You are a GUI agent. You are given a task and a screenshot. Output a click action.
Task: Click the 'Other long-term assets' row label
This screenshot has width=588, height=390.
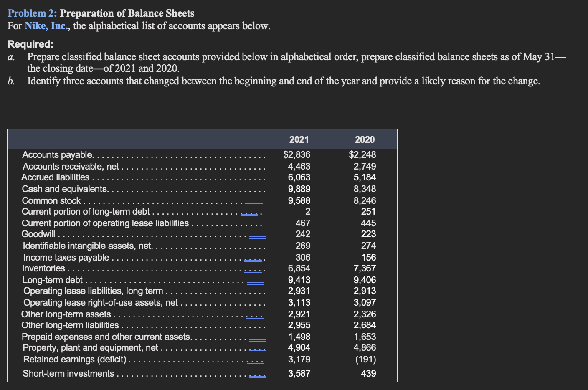click(66, 314)
